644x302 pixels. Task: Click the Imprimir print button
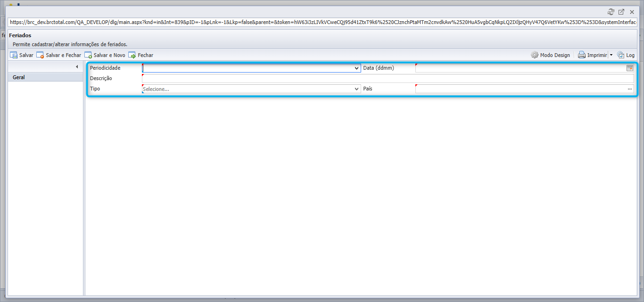[593, 55]
